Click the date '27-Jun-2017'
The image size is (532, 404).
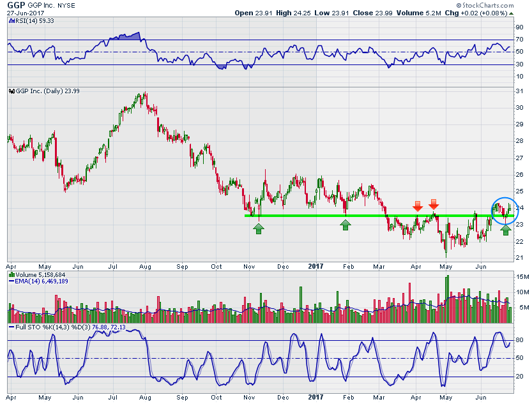coord(26,13)
